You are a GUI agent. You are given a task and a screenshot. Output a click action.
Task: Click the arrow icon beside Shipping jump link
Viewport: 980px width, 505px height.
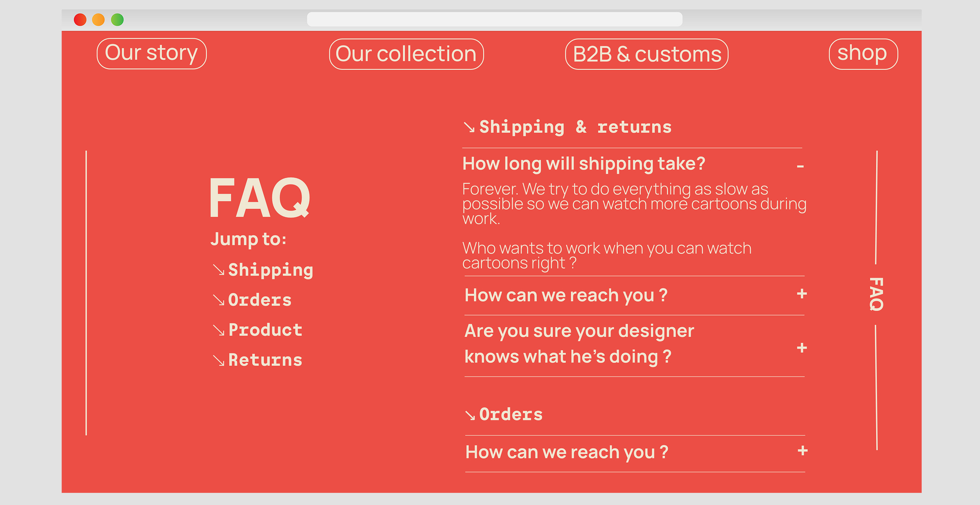(x=219, y=270)
